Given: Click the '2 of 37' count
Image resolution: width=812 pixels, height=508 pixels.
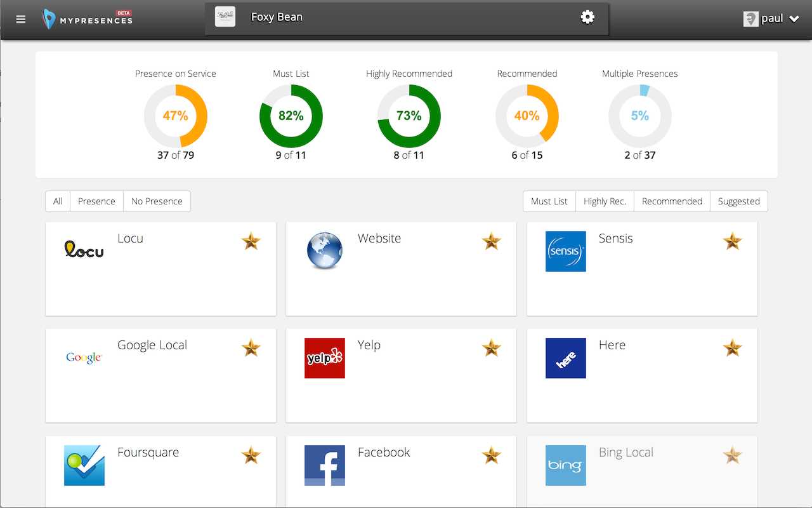Looking at the screenshot, I should click(640, 155).
